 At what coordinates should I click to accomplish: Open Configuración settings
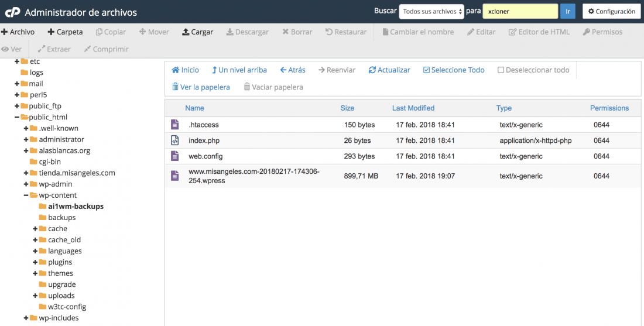coord(612,12)
